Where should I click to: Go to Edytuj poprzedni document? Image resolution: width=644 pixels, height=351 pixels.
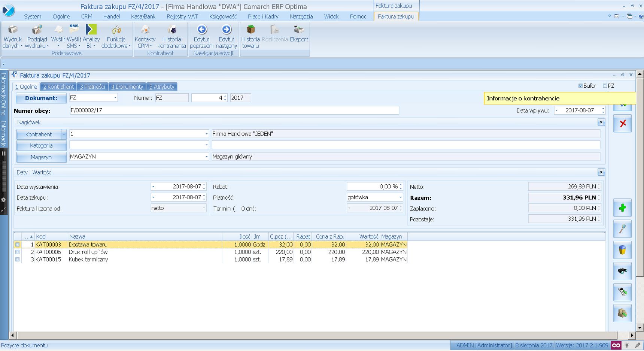202,36
